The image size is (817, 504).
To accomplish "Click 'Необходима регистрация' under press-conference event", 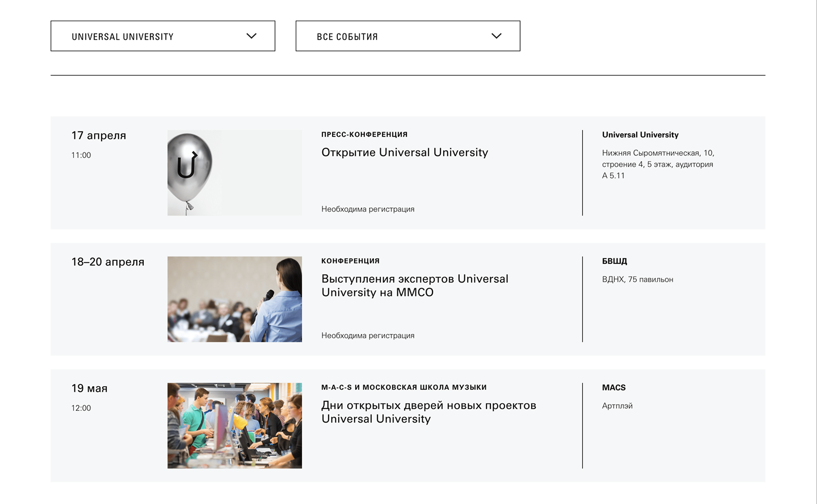I will [368, 209].
